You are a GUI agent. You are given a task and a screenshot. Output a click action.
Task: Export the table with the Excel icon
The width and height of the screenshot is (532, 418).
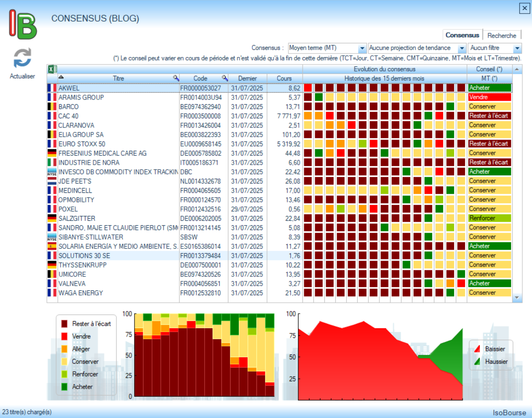tap(52, 69)
